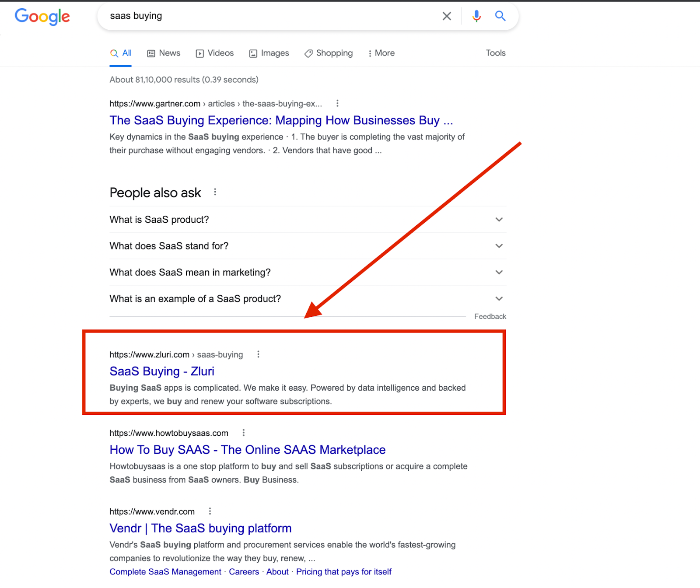
Task: Click the 'About 81,10,000 results' count text
Action: click(184, 80)
